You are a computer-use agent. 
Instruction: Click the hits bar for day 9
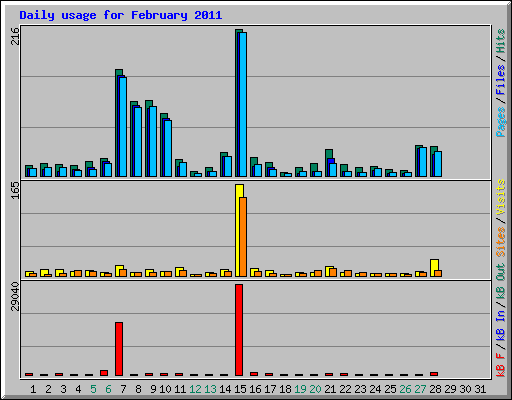(x=147, y=138)
